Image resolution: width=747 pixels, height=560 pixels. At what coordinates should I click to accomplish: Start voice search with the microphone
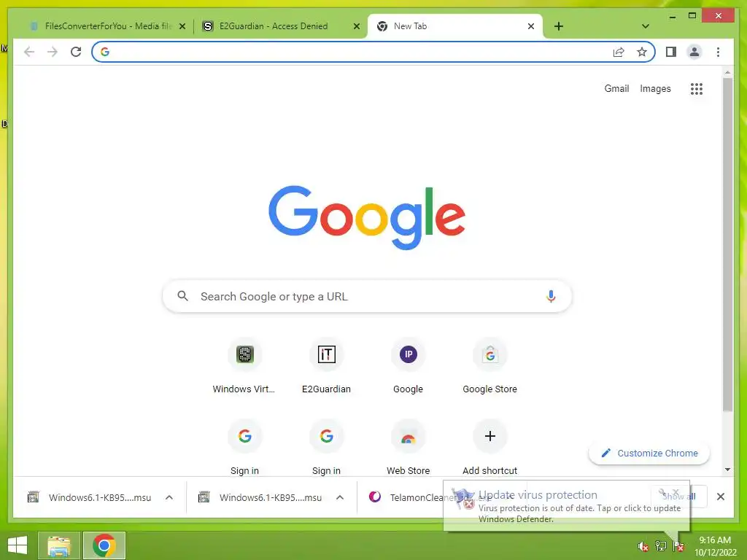point(551,296)
